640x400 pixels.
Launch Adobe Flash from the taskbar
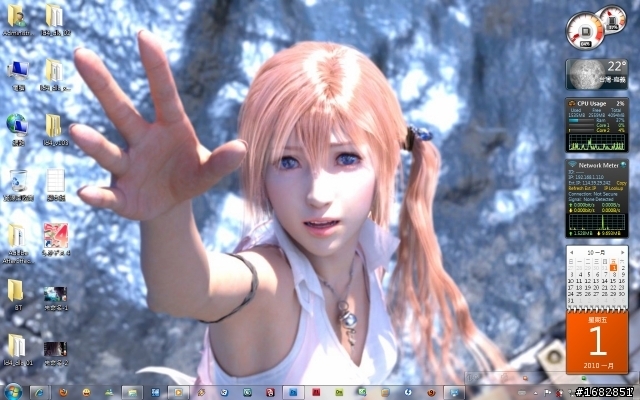(x=316, y=392)
